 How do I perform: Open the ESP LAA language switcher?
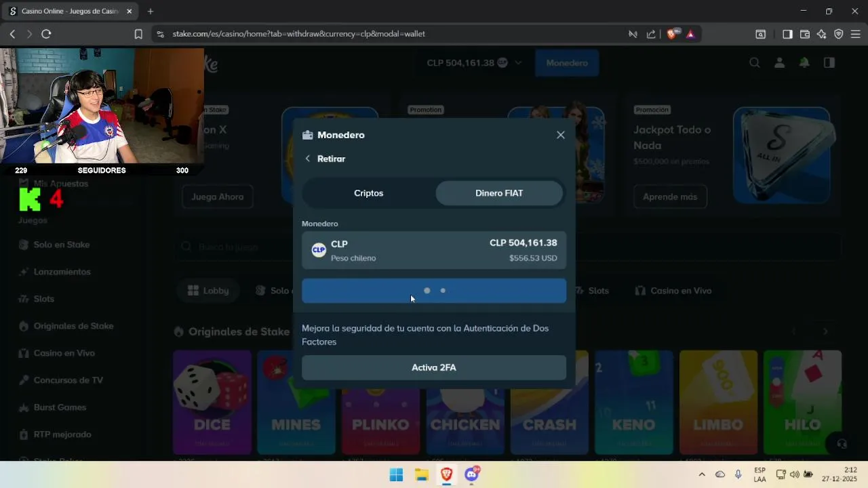760,474
